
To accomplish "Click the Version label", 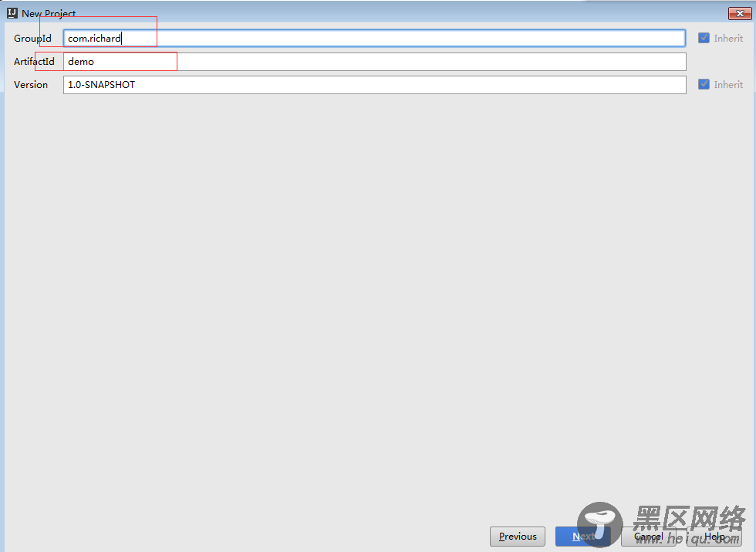I will coord(30,84).
